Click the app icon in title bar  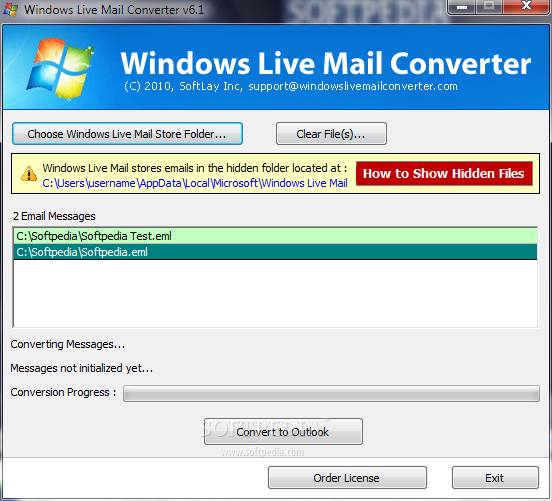click(x=11, y=10)
